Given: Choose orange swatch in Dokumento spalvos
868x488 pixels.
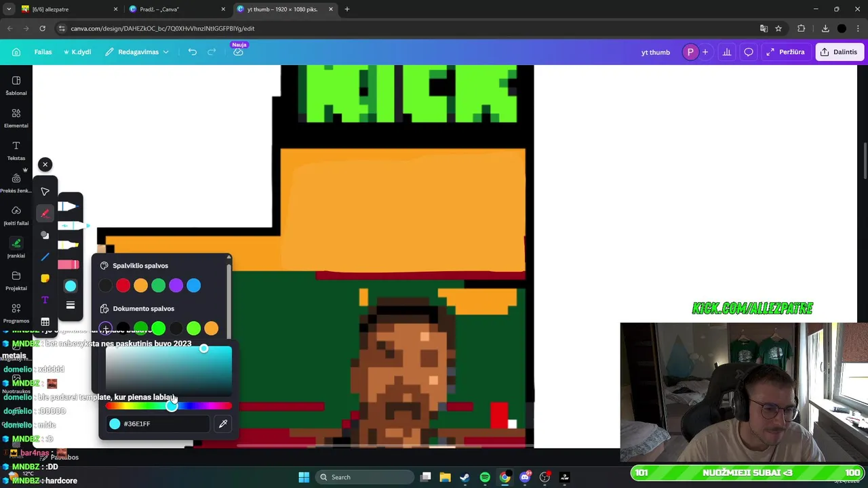Looking at the screenshot, I should (211, 329).
